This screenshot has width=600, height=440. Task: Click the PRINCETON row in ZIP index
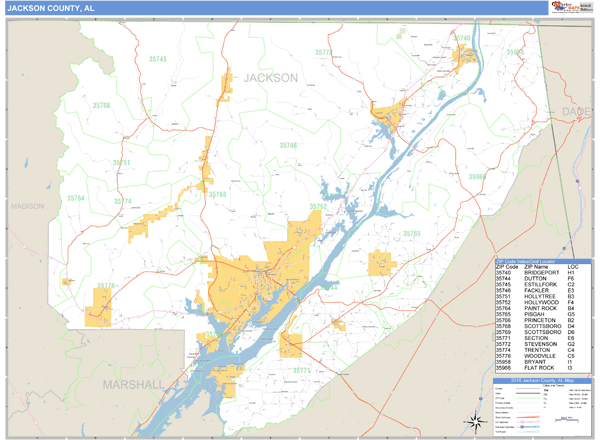click(x=543, y=320)
